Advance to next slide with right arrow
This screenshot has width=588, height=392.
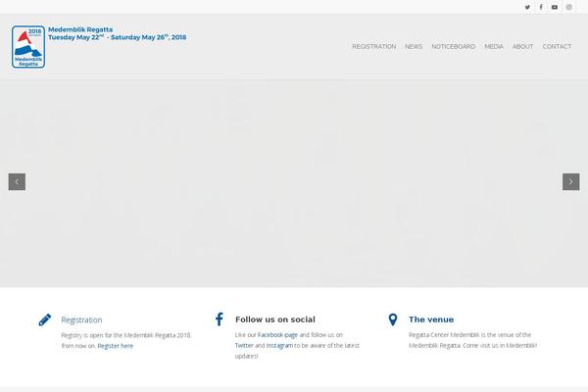click(x=570, y=182)
